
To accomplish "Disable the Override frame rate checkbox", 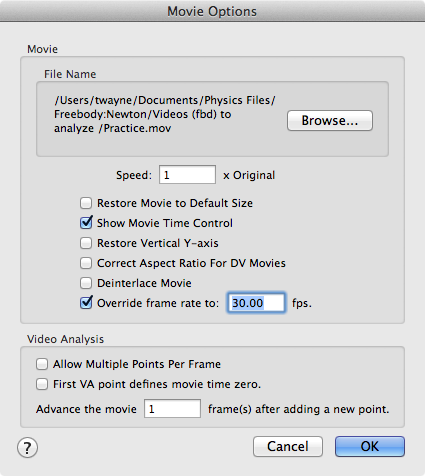I will [86, 303].
